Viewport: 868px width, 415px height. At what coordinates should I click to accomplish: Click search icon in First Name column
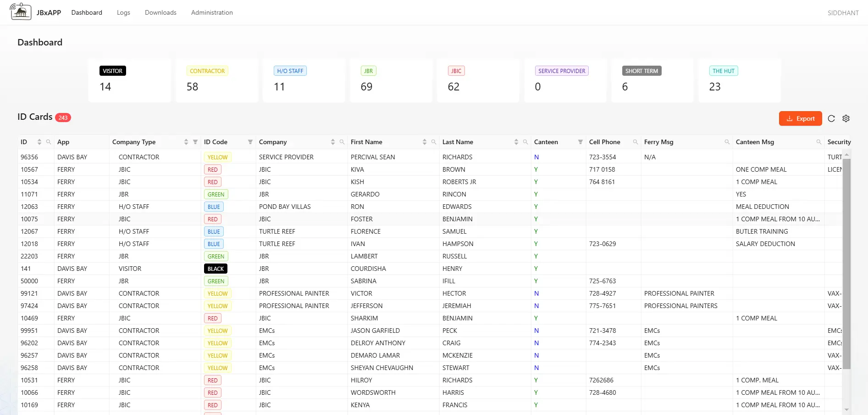pyautogui.click(x=434, y=142)
